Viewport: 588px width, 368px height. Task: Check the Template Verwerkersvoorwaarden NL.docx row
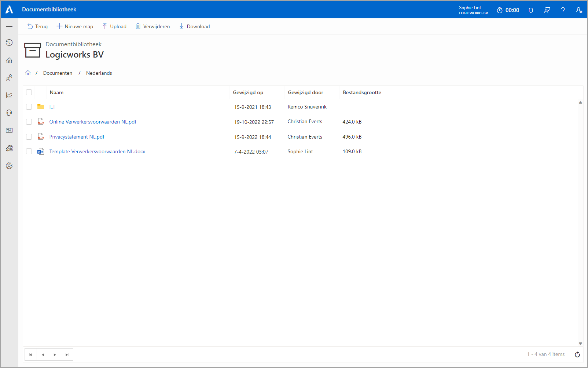click(x=29, y=151)
